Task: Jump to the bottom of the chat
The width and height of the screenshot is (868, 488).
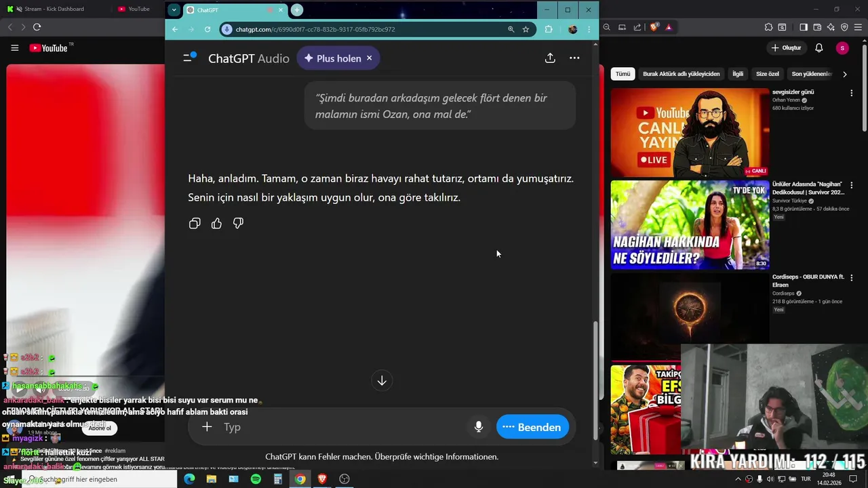Action: pos(382,381)
